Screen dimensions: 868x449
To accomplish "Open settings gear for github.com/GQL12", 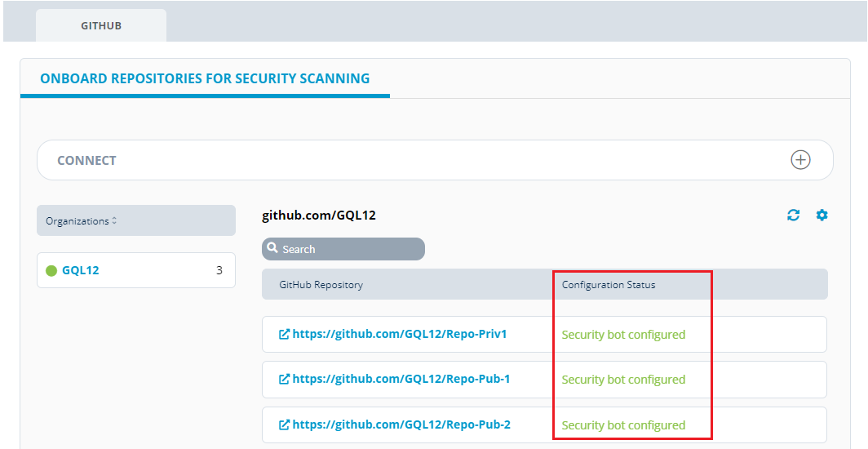I will point(822,215).
